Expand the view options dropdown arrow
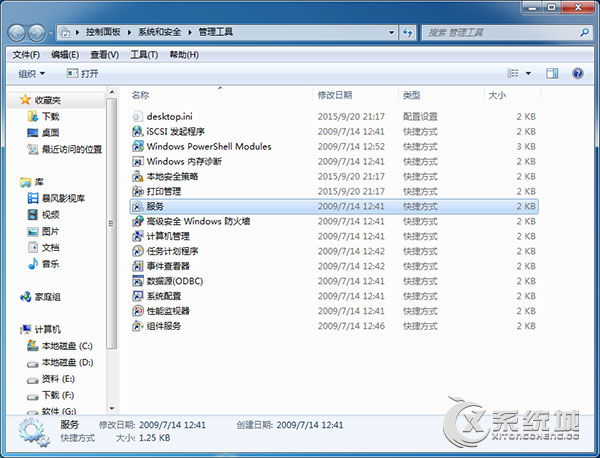The image size is (600, 458). tap(528, 73)
